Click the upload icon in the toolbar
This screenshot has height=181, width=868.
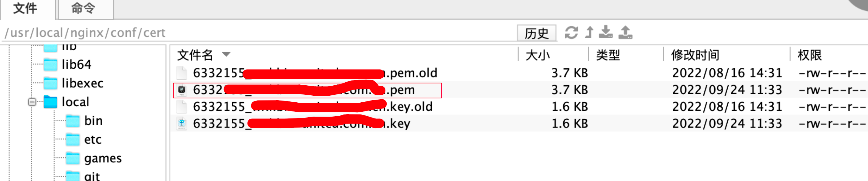point(625,32)
